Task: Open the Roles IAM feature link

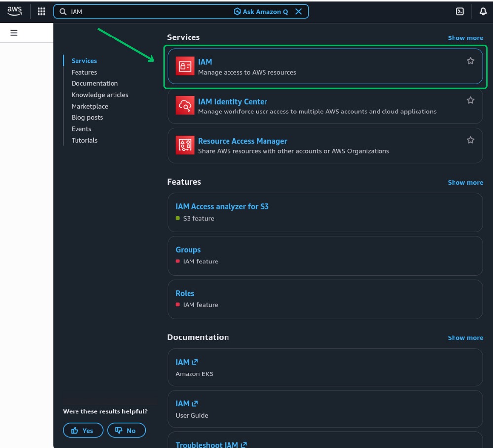Action: point(185,293)
